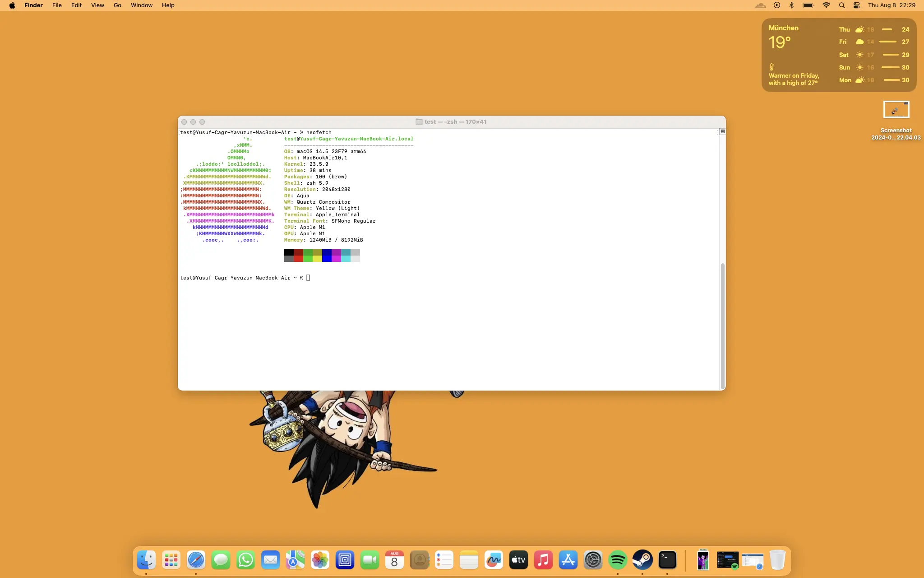Launch Photos from the dock
The width and height of the screenshot is (924, 578).
click(x=320, y=560)
